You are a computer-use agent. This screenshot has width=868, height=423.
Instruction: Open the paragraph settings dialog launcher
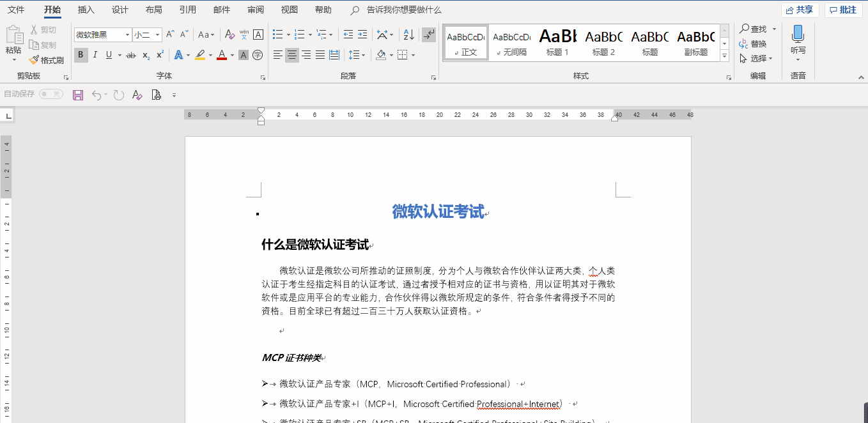click(434, 77)
